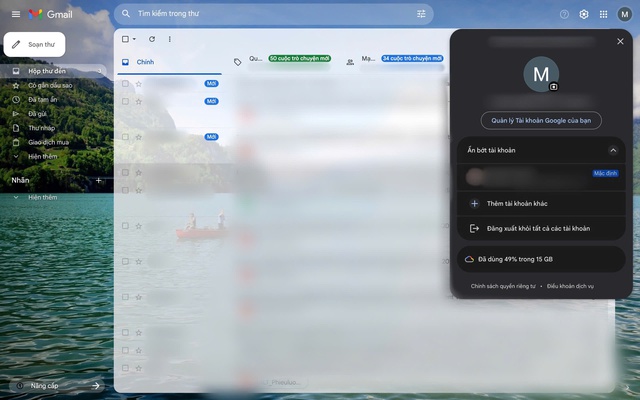This screenshot has width=640, height=400.
Task: Change profile photo via camera icon
Action: (x=553, y=87)
